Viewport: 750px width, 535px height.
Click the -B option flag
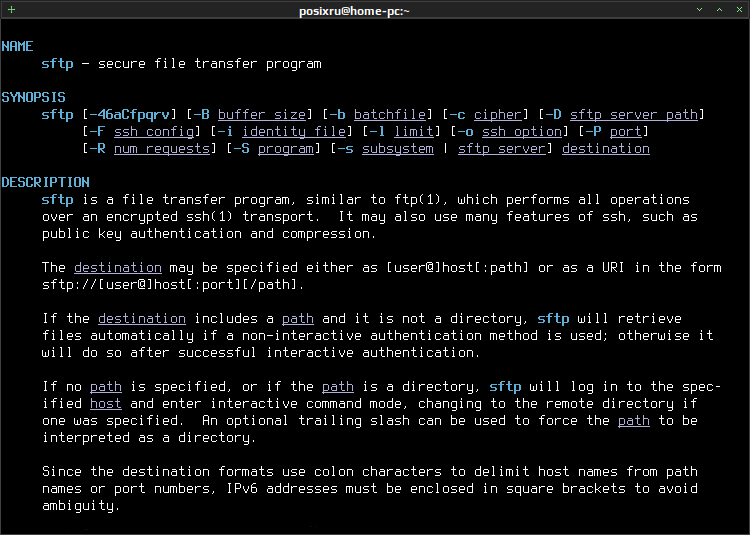pyautogui.click(x=202, y=115)
